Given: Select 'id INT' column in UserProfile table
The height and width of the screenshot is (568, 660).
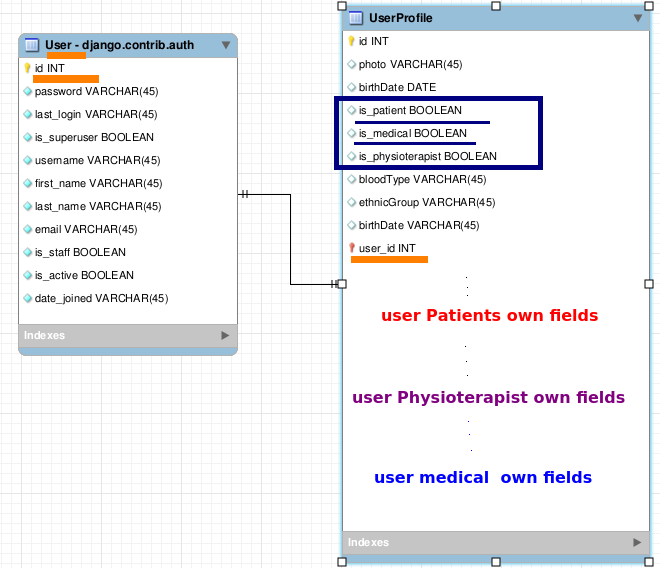Looking at the screenshot, I should (x=374, y=41).
